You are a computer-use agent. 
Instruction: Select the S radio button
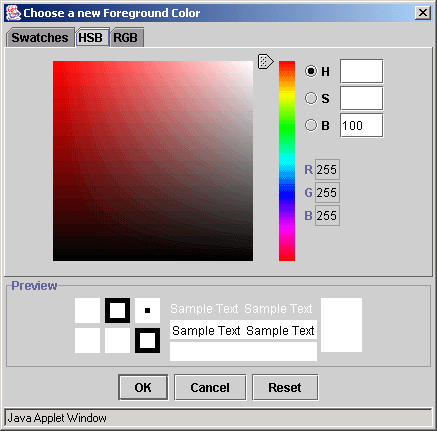click(x=311, y=98)
